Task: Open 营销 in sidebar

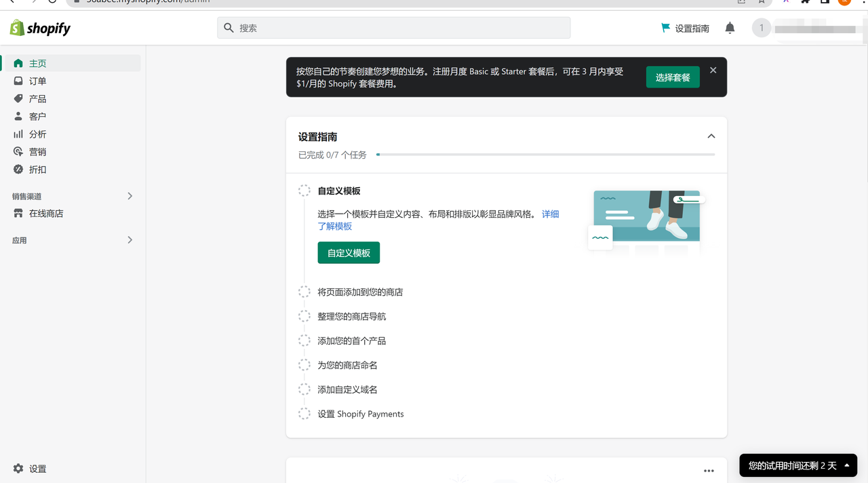Action: coord(37,151)
